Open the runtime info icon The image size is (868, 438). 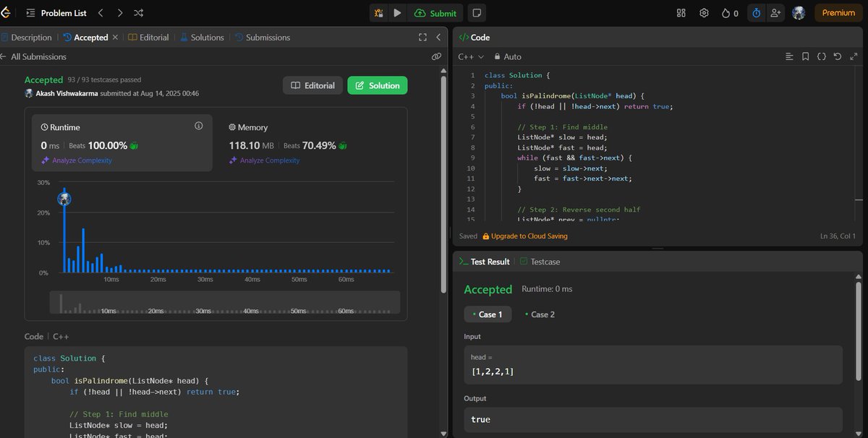pyautogui.click(x=199, y=126)
